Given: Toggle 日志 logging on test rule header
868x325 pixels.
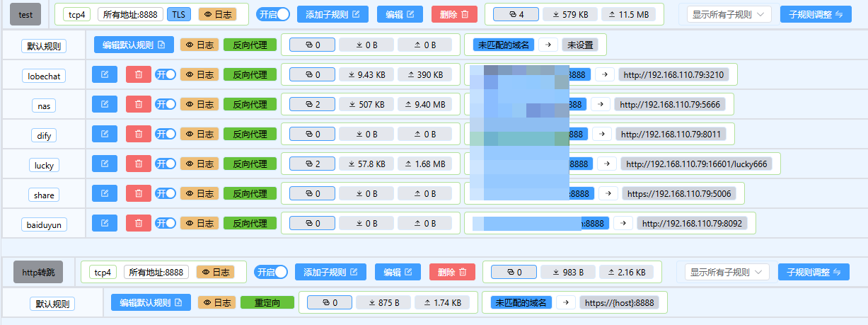Looking at the screenshot, I should 218,14.
